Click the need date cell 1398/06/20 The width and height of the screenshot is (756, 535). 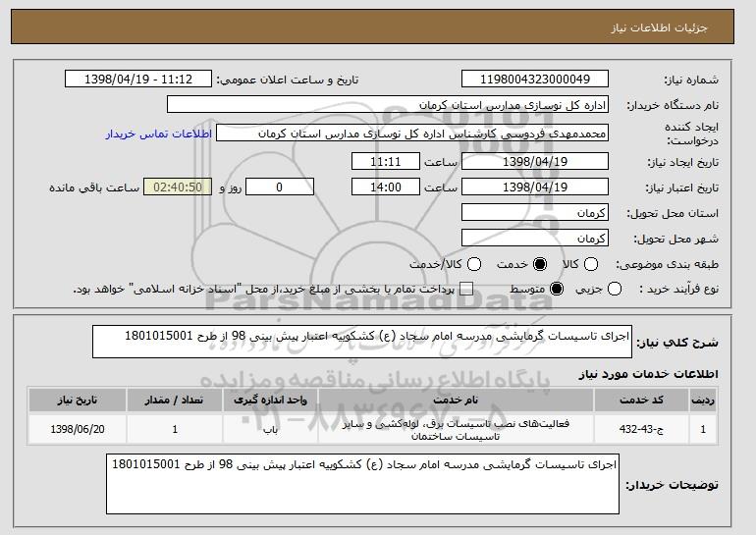[x=78, y=429]
